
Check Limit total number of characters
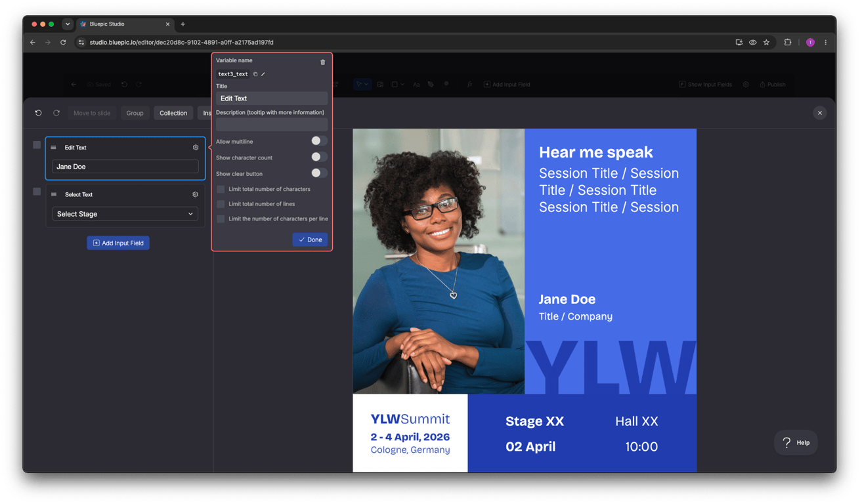pyautogui.click(x=221, y=189)
